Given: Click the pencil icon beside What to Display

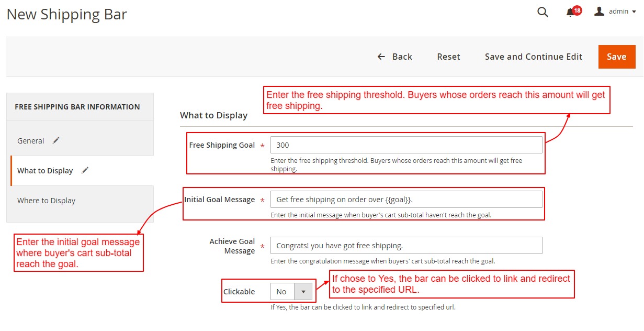Looking at the screenshot, I should tap(85, 170).
